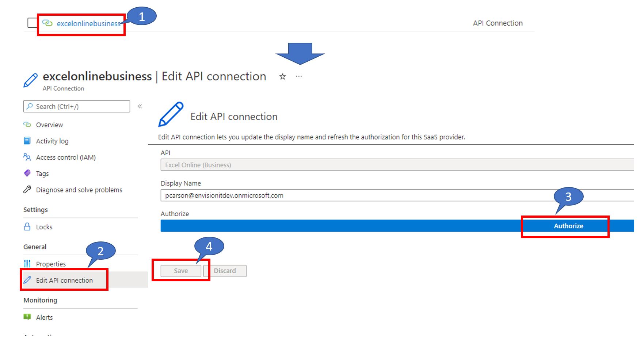Edit the Display Name input field
This screenshot has height=347, width=644.
coord(329,195)
